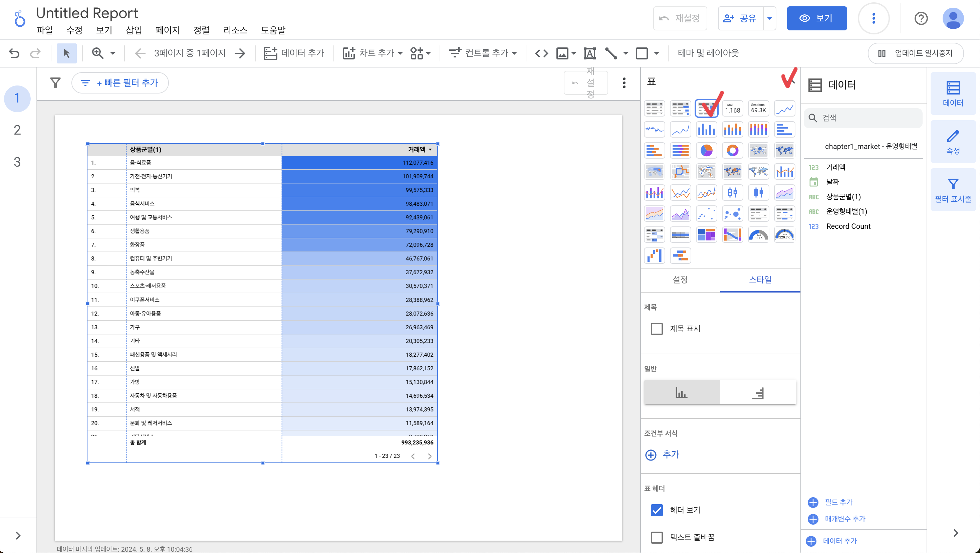Uncheck the 헤더 보기 checkbox

[657, 510]
